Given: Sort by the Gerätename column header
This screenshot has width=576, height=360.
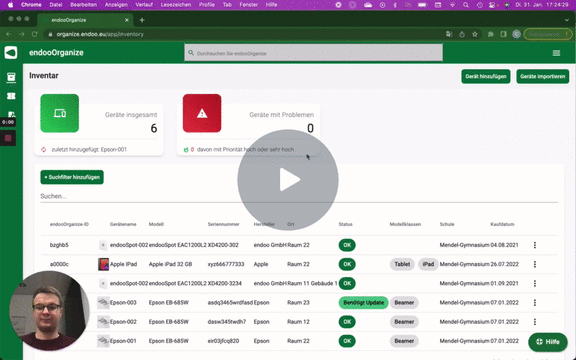Looking at the screenshot, I should 123,224.
